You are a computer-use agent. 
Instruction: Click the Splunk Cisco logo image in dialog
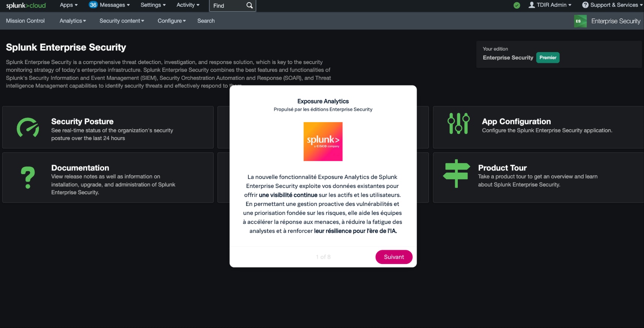pyautogui.click(x=323, y=142)
